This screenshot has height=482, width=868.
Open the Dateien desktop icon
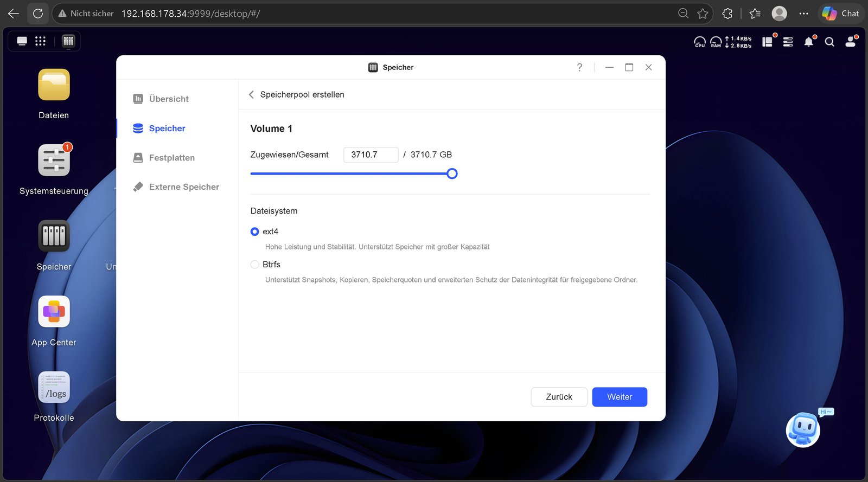click(x=54, y=85)
